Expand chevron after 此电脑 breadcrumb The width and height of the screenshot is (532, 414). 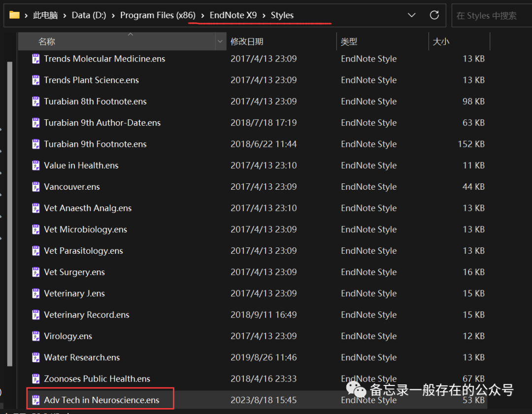65,16
